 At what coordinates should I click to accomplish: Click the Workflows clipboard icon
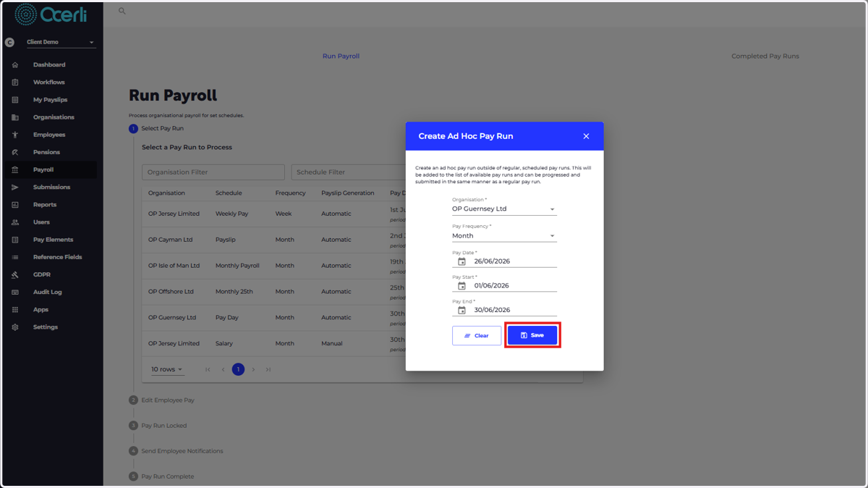tap(15, 83)
